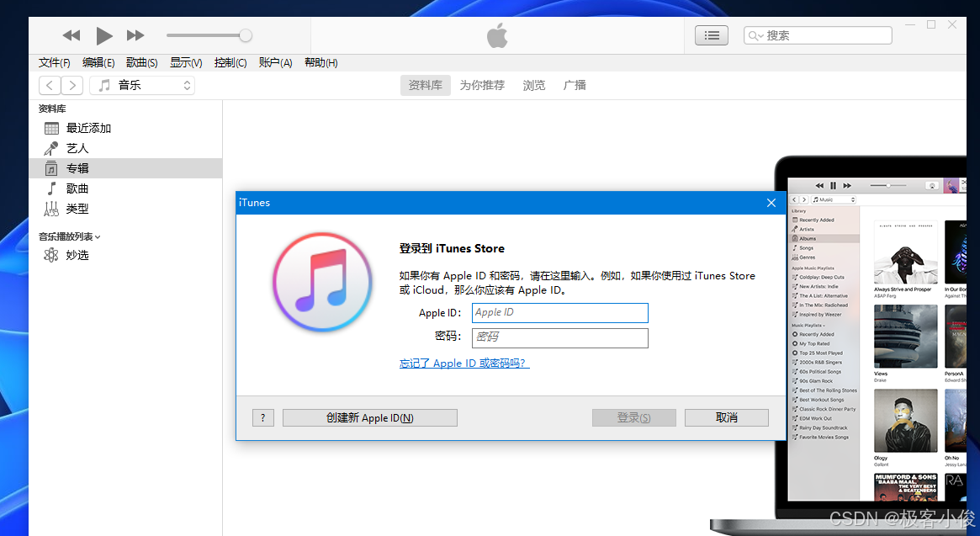
Task: Open the 账户(A) menu
Action: pos(275,62)
